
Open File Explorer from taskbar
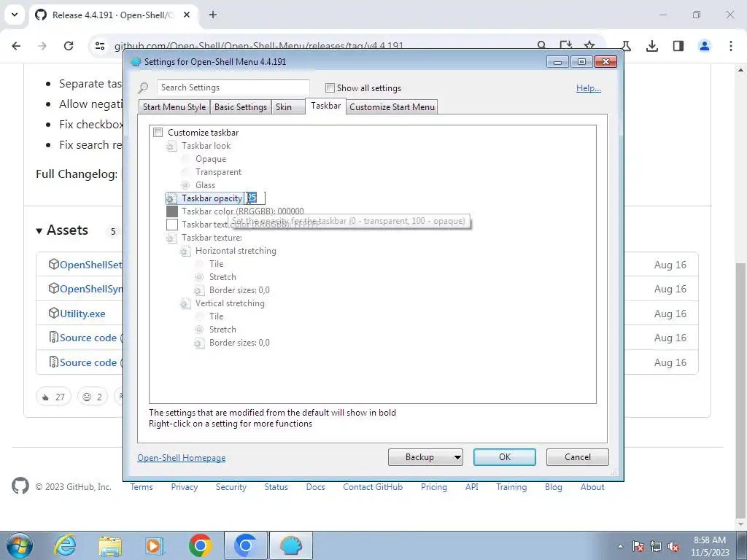click(110, 545)
